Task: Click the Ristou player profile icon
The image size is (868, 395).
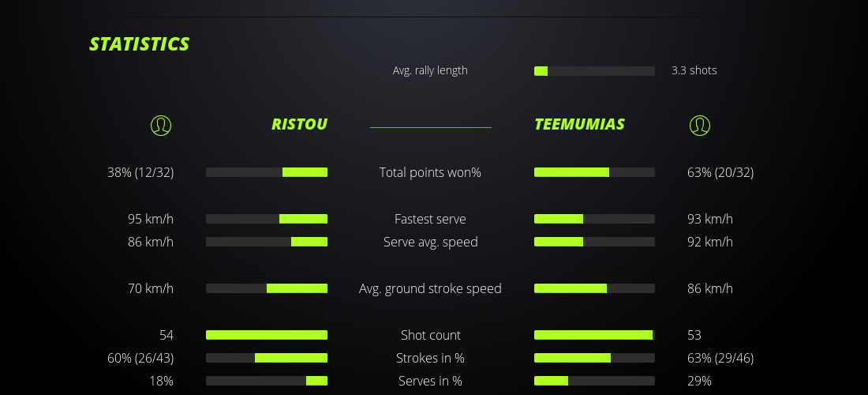Action: pos(161,125)
